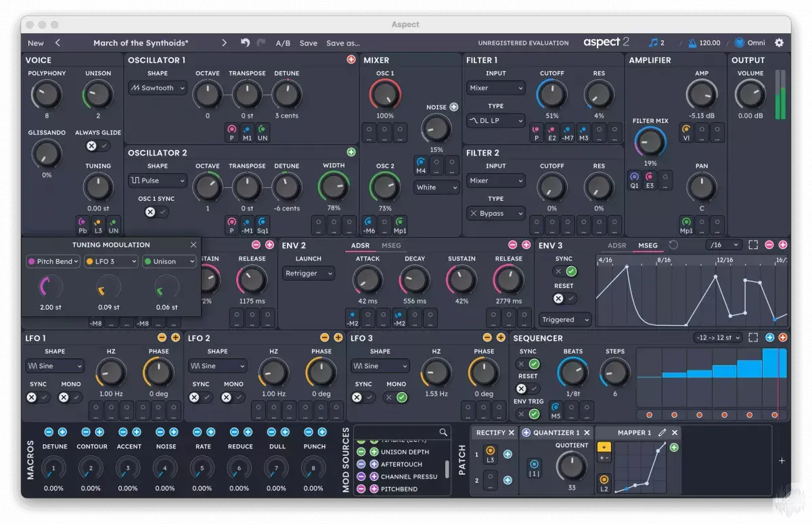Open the Pitch Bend source dropdown
Image resolution: width=812 pixels, height=524 pixels.
click(53, 262)
